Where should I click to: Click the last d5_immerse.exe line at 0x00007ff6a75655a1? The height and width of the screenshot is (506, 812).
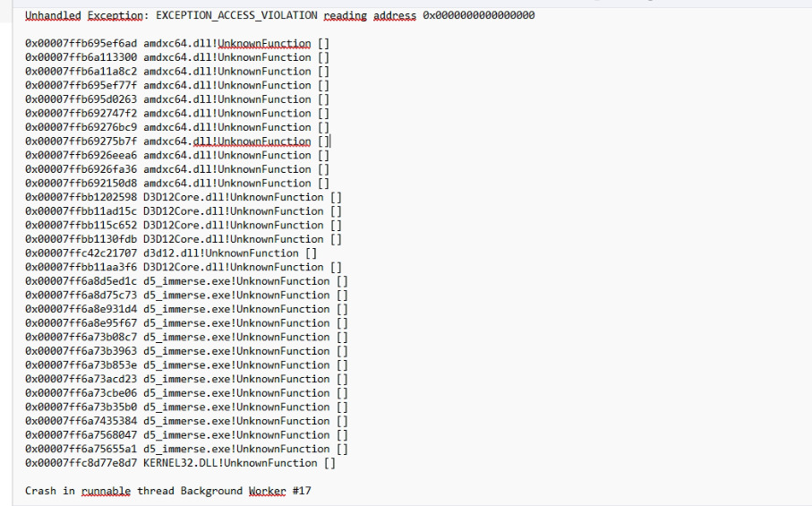pos(186,450)
